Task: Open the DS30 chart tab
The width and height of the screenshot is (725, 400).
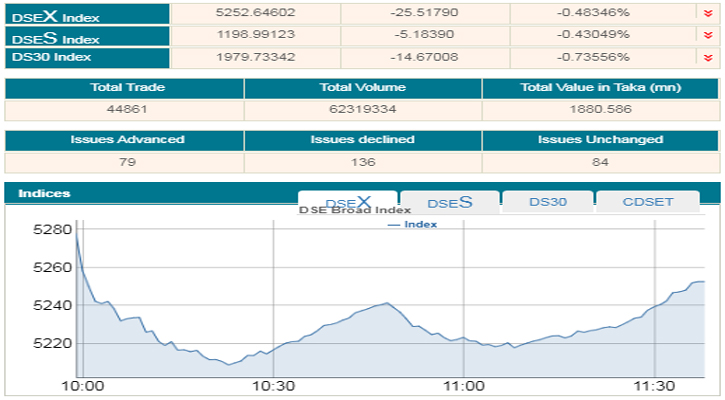Action: [x=548, y=202]
